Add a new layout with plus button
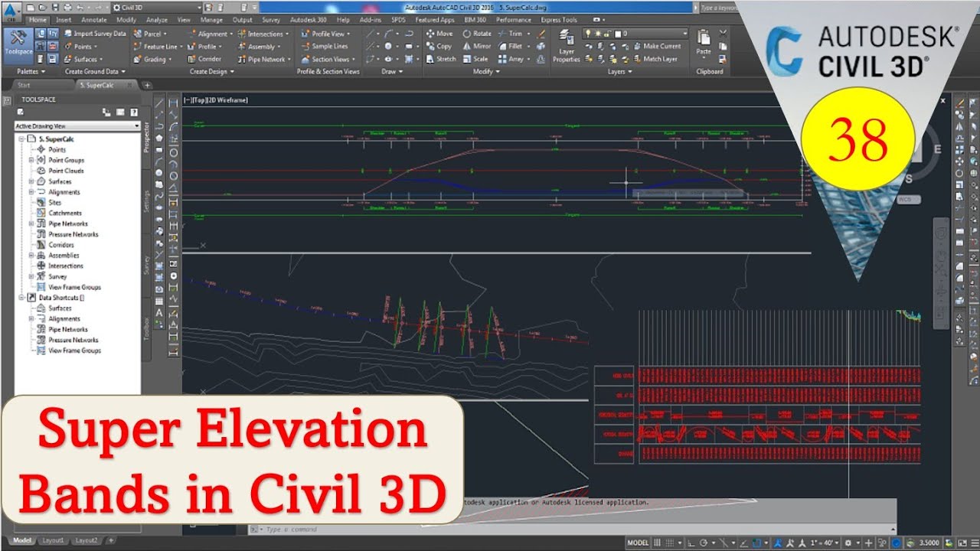Image resolution: width=980 pixels, height=551 pixels. click(x=111, y=540)
